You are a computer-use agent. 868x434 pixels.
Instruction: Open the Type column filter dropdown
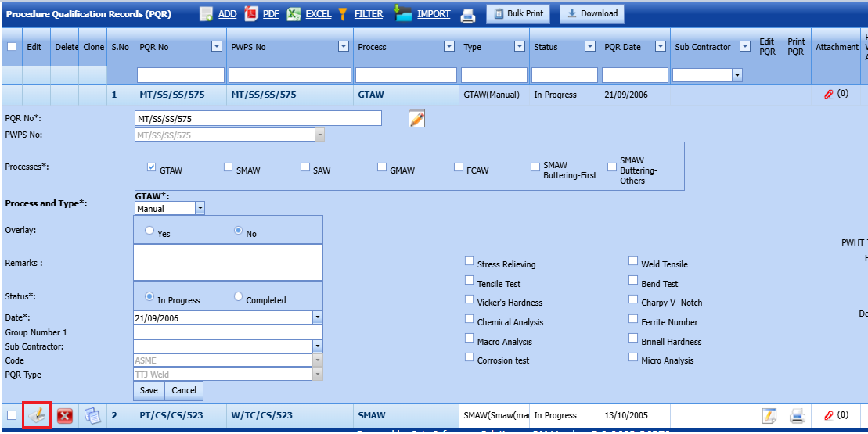520,46
